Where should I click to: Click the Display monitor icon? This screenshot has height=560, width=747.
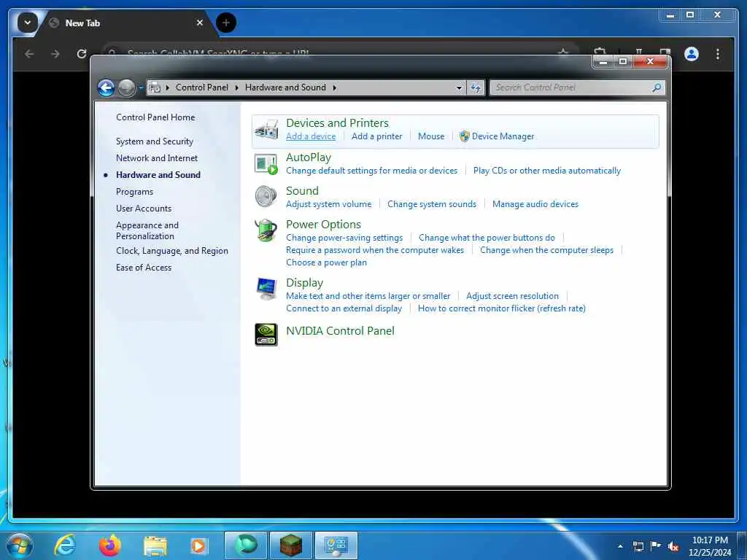coord(266,289)
